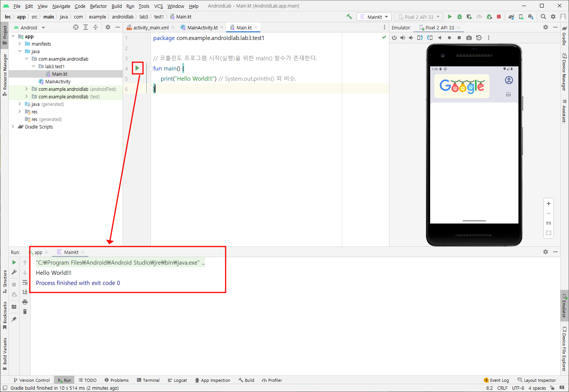Rotate the emulator right
569x392 pixels.
tap(430, 38)
